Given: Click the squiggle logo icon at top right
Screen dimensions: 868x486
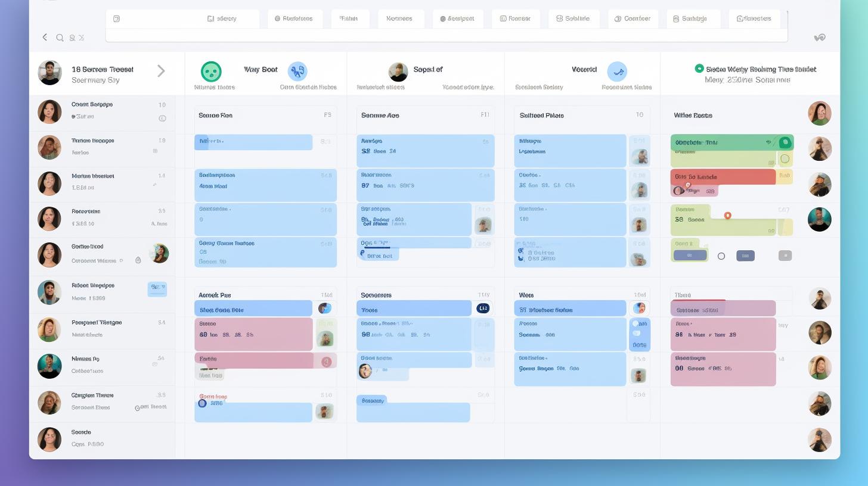Looking at the screenshot, I should point(820,38).
